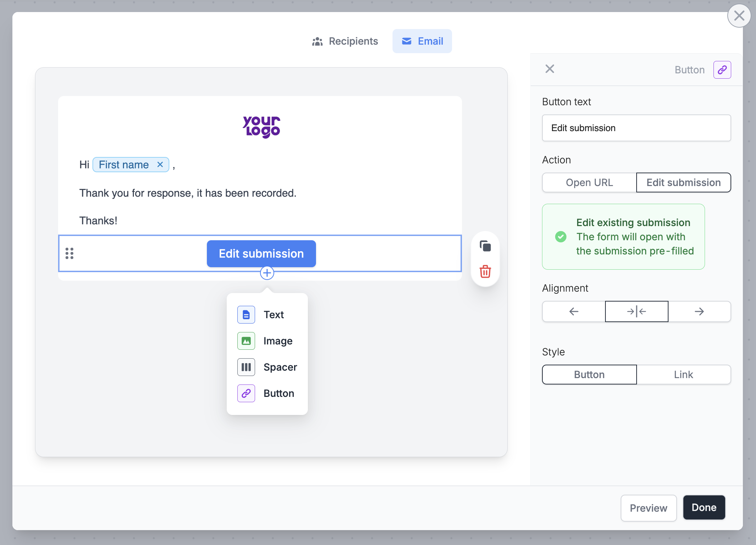Click the drag handle dots icon
The image size is (756, 545).
point(69,253)
